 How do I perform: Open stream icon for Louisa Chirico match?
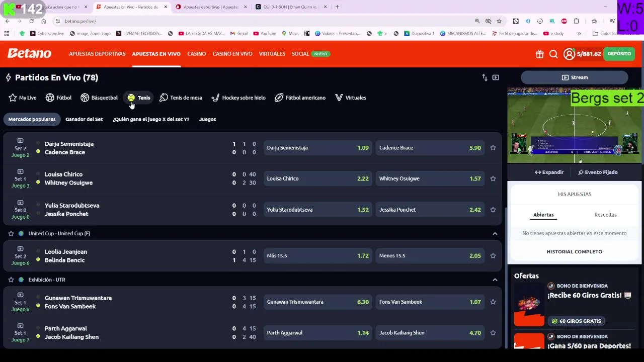[20, 171]
